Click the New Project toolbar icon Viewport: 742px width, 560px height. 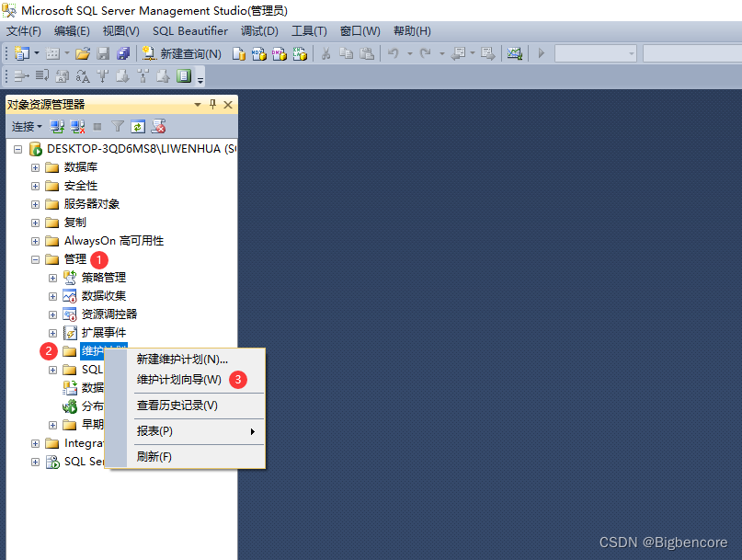pos(21,53)
